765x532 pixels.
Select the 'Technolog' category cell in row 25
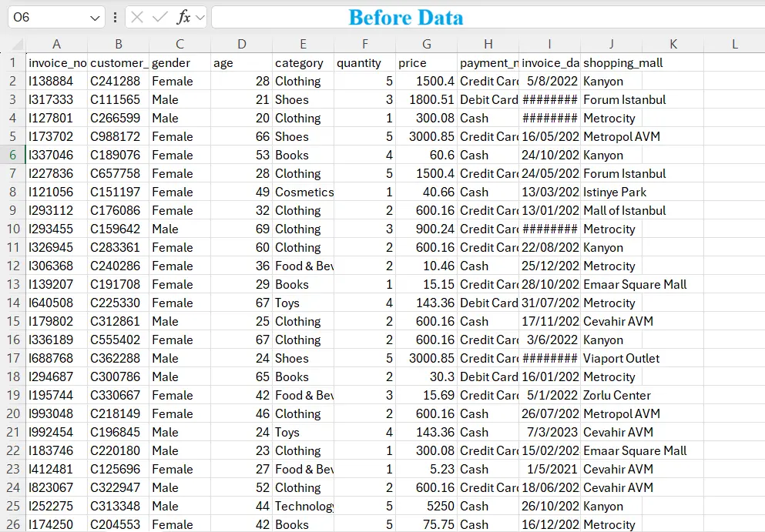303,506
